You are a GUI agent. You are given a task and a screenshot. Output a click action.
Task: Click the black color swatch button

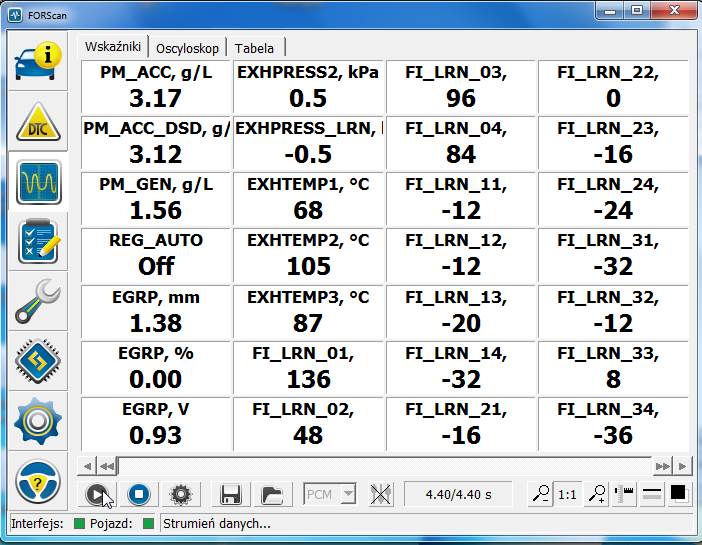tap(679, 493)
